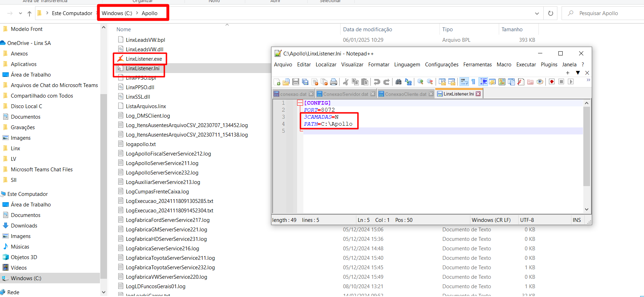Click Windows (CR LF) in status bar
Viewport: 644px width, 297px height.
coord(491,220)
